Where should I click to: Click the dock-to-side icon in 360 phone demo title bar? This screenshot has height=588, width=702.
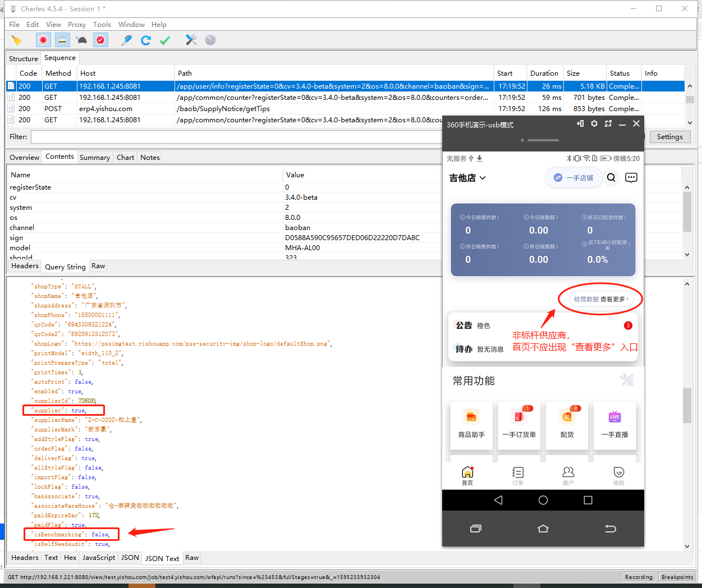click(x=580, y=124)
